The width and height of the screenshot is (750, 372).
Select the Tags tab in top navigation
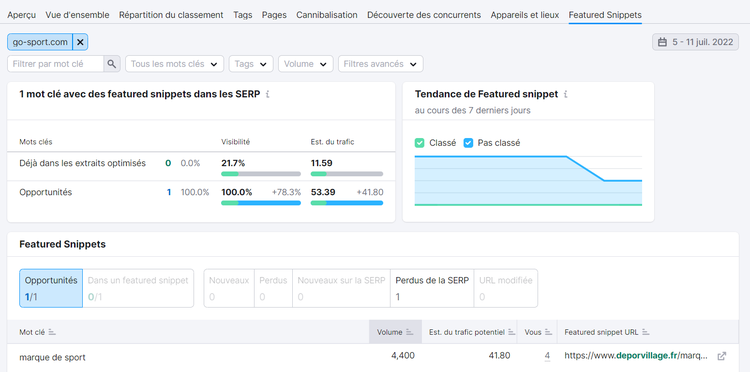coord(243,15)
